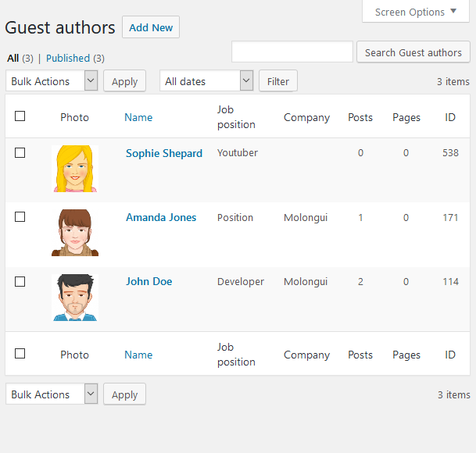Sort by the Name column header
The width and height of the screenshot is (476, 453).
click(x=138, y=117)
